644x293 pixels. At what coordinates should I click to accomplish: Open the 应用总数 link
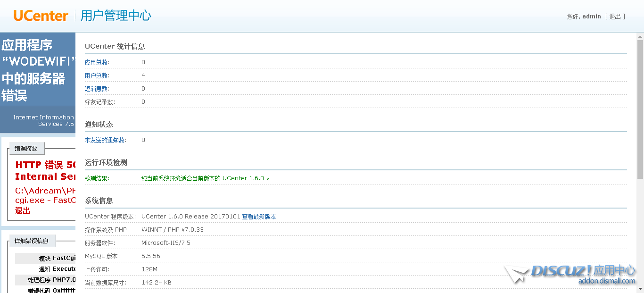pyautogui.click(x=97, y=62)
